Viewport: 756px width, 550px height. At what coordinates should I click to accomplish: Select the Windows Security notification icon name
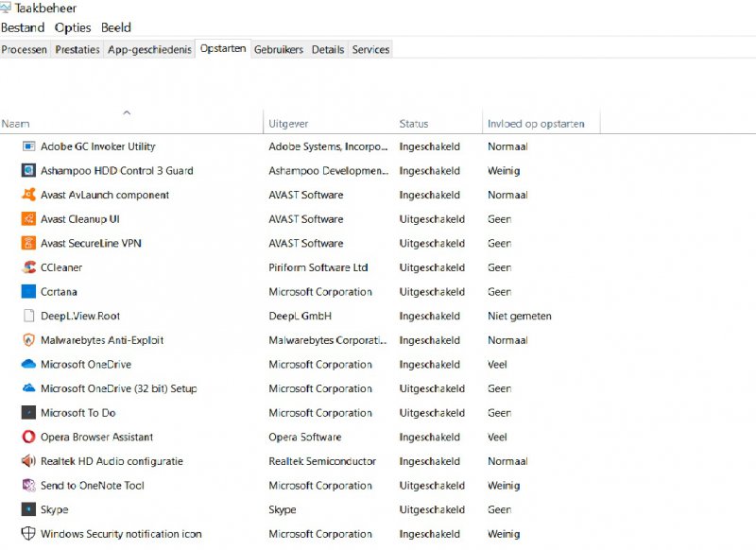[x=121, y=534]
